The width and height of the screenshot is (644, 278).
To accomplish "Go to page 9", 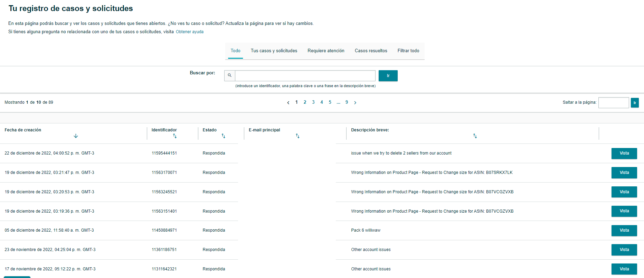I will click(x=347, y=102).
